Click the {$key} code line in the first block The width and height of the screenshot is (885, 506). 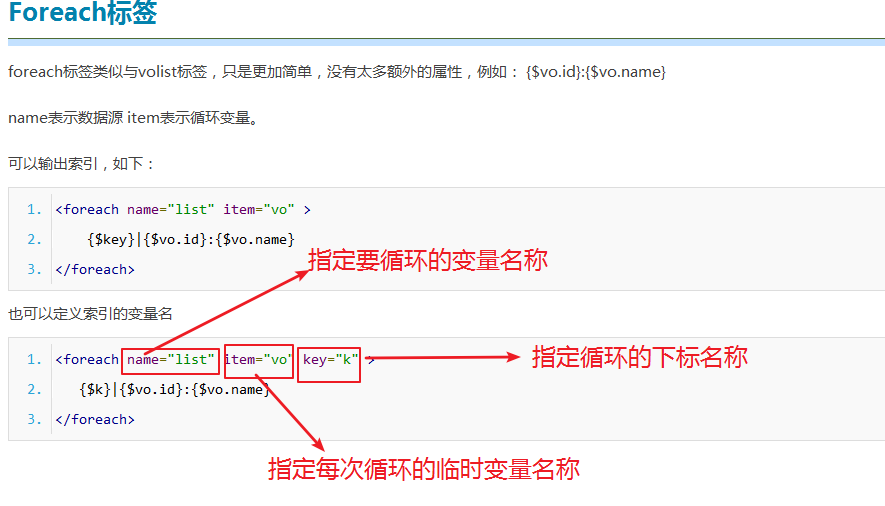(x=191, y=239)
